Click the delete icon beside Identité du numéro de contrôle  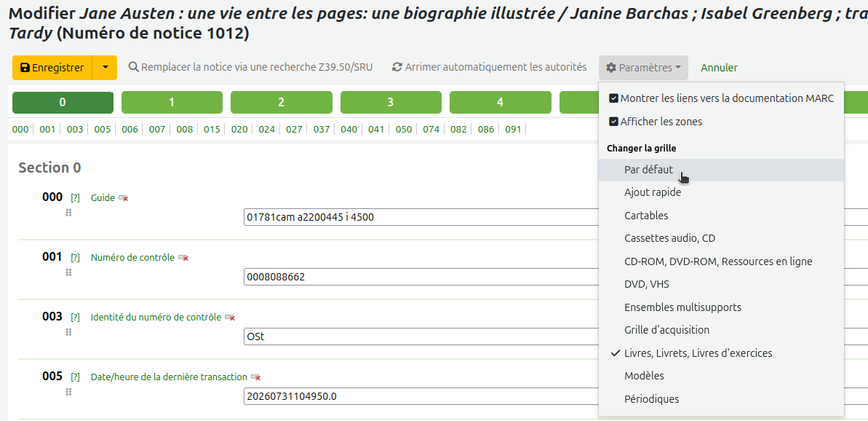coord(230,318)
